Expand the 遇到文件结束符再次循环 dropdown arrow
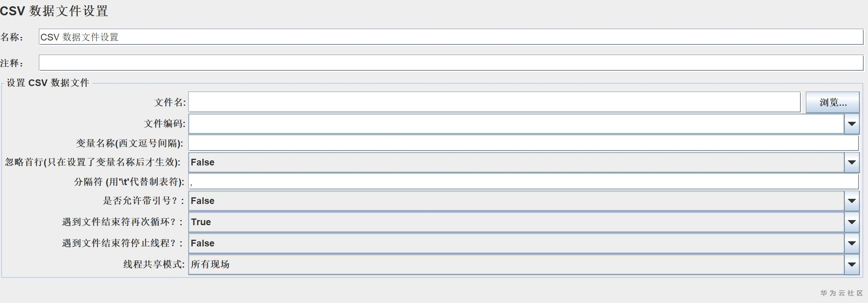 tap(851, 222)
